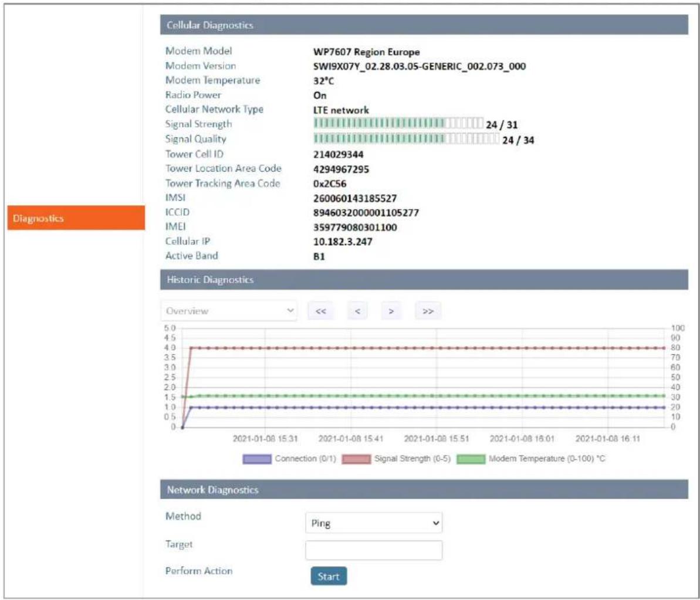Click chart time label 2021-01-08 15:51
700x600 pixels.
437,439
